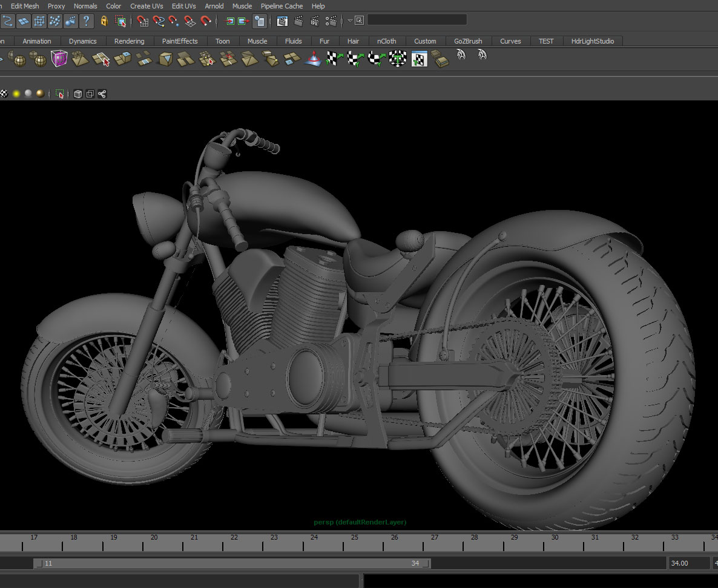Open the Edit Mesh menu
This screenshot has width=718, height=588.
(x=25, y=6)
